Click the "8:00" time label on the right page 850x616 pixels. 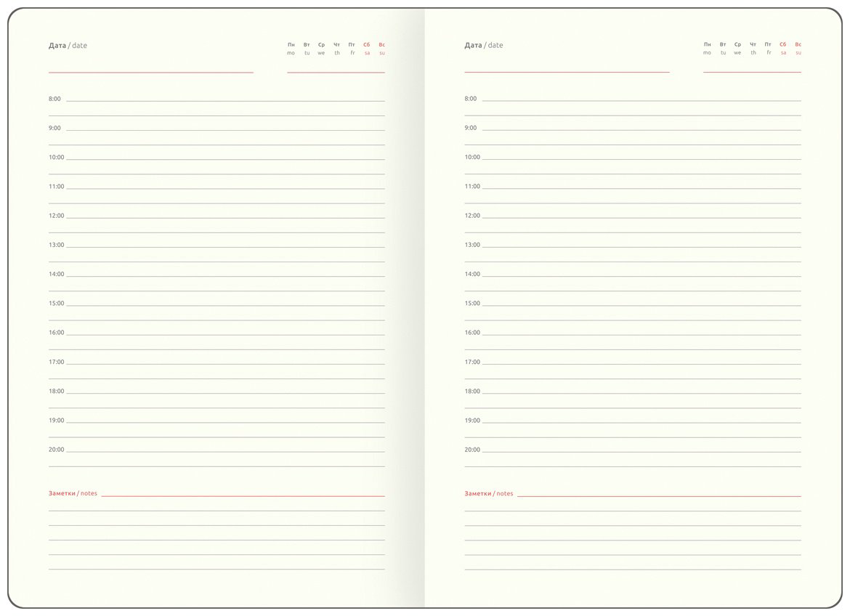[x=471, y=99]
